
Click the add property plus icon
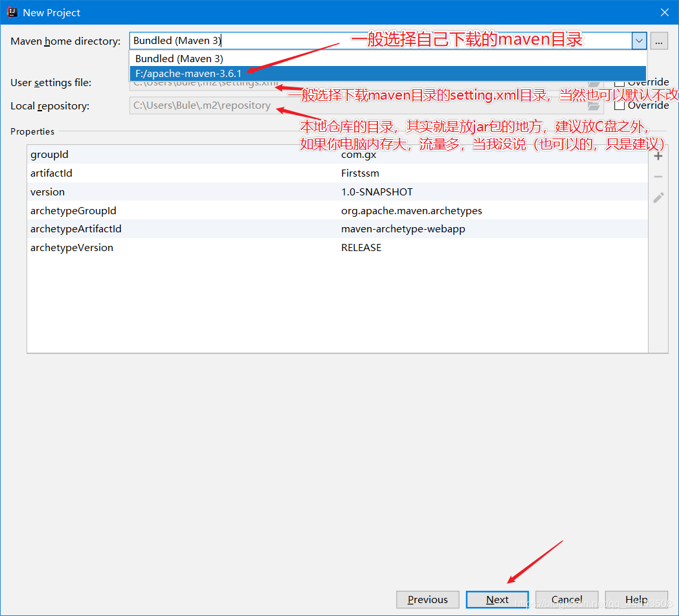(658, 157)
